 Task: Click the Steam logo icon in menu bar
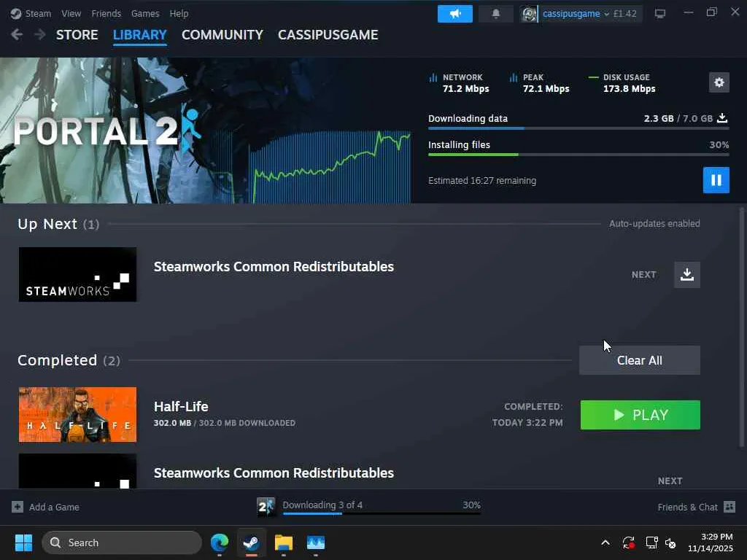[16, 13]
